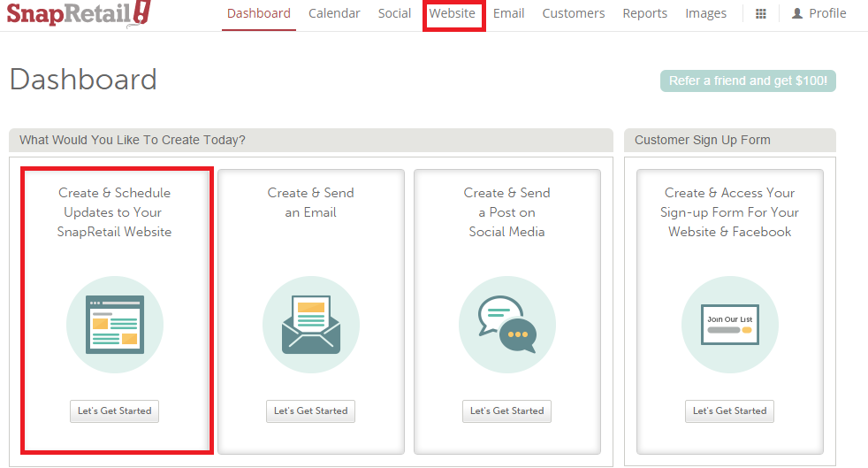Click the website page illustration icon
This screenshot has height=468, width=868.
click(x=115, y=325)
